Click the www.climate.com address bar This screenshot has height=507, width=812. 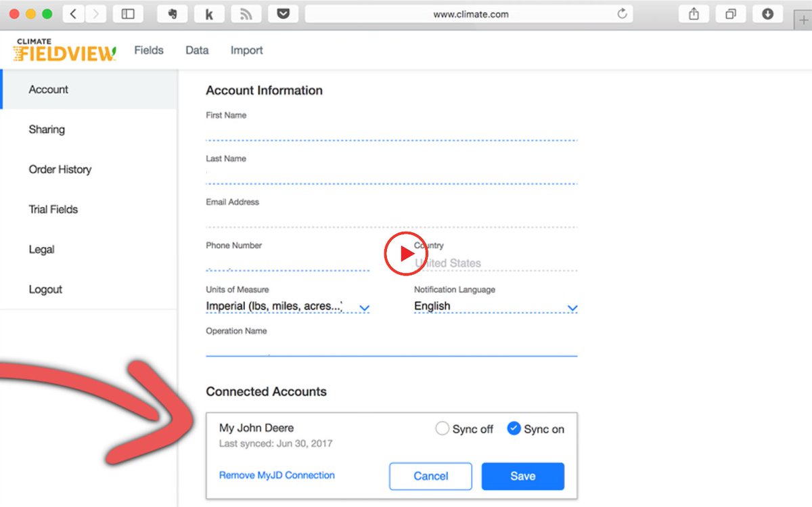(469, 14)
